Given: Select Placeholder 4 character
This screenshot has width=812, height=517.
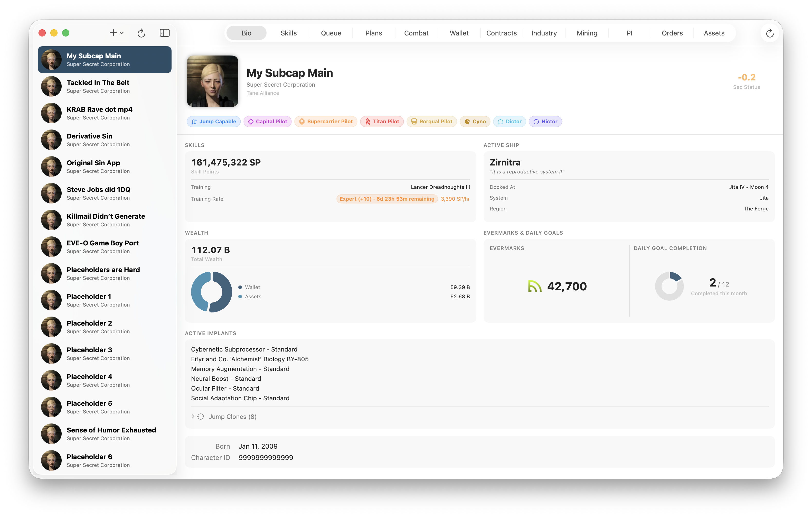Looking at the screenshot, I should pos(105,380).
